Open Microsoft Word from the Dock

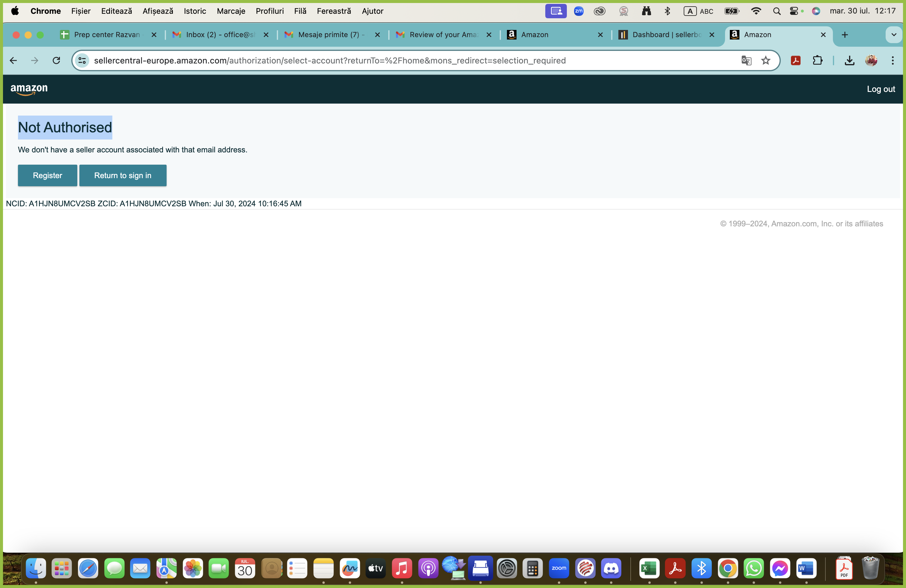coord(806,568)
